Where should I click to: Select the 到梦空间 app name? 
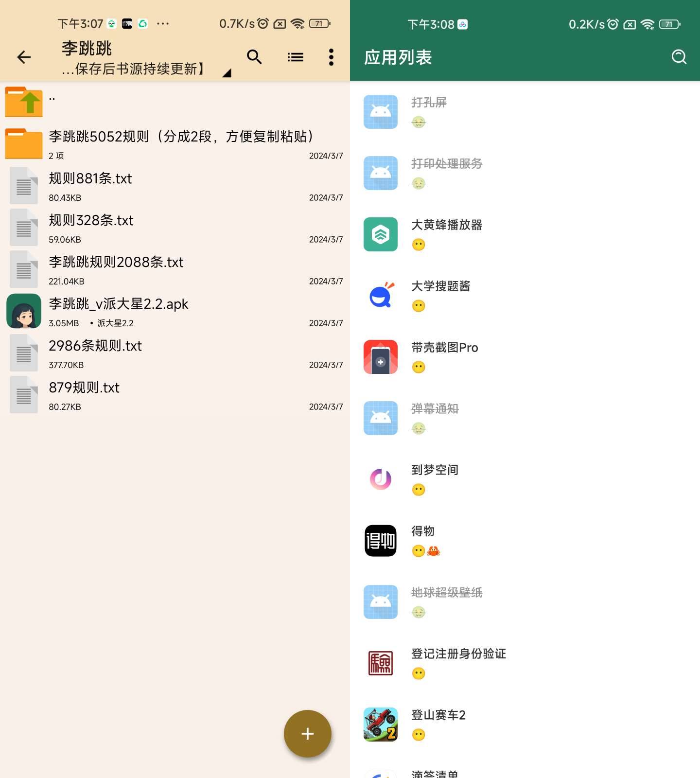(x=435, y=470)
